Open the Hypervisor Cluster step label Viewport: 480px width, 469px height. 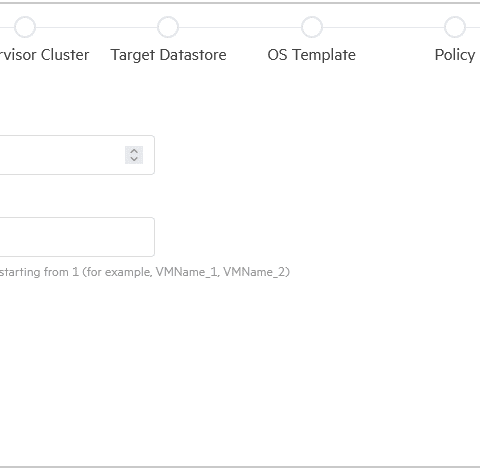(x=44, y=55)
